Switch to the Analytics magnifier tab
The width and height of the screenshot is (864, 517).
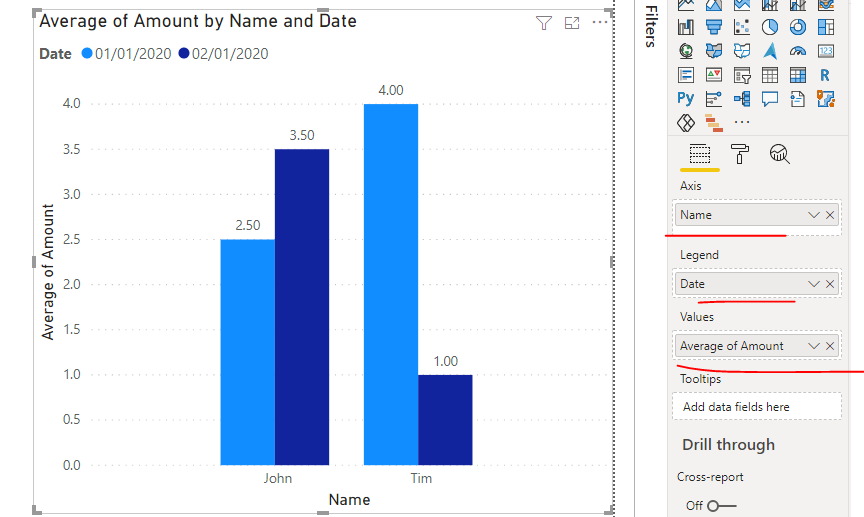pyautogui.click(x=780, y=154)
